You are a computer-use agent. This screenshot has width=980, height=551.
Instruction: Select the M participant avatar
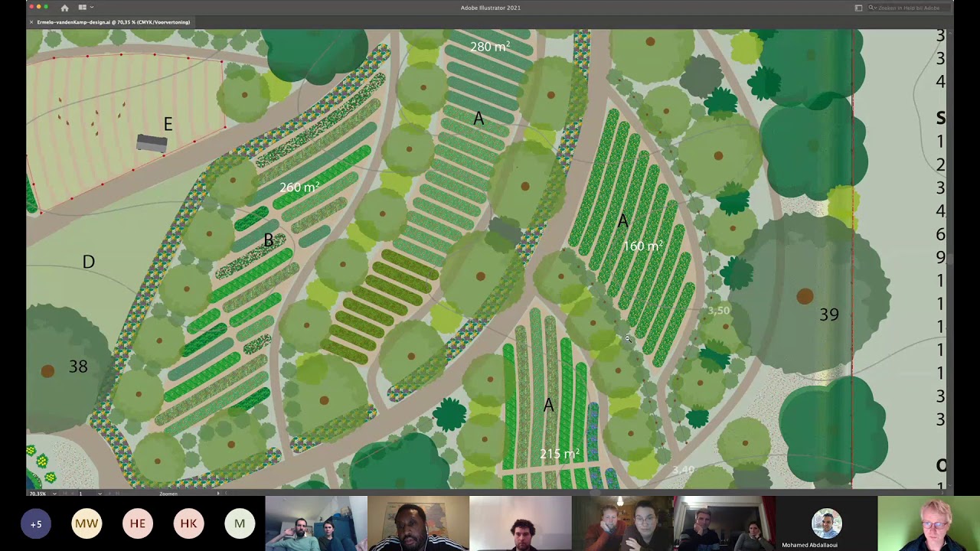[x=240, y=523]
